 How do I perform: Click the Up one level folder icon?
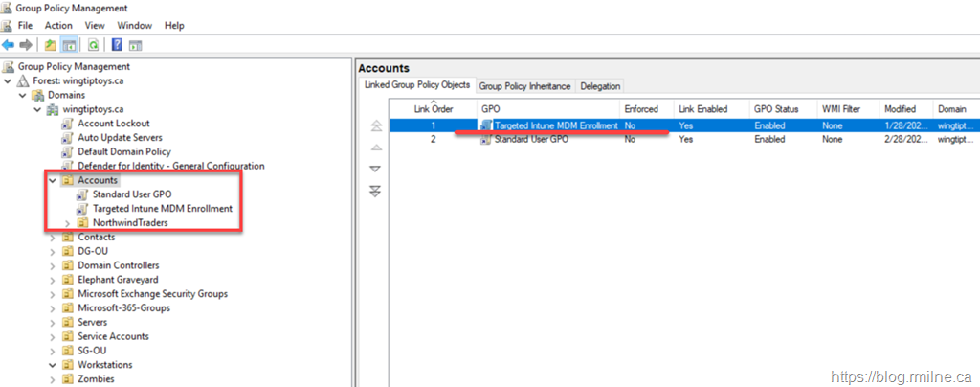point(51,44)
